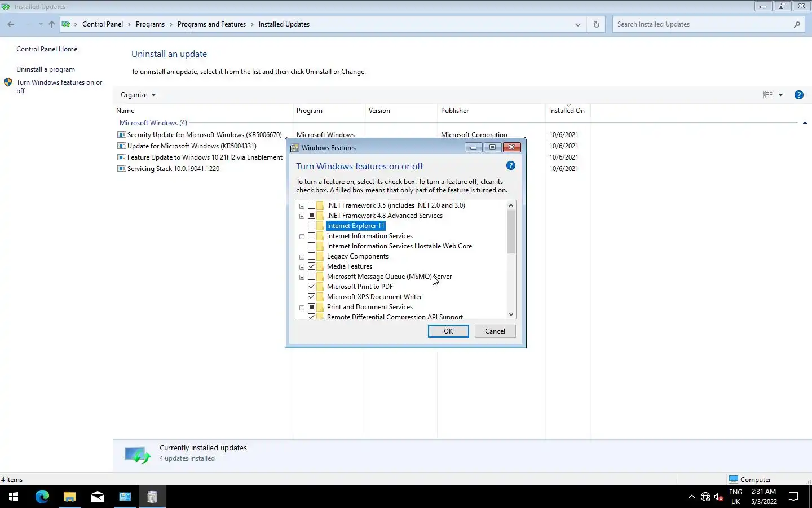Viewport: 812px width, 508px height.
Task: Click Programs and Features in the breadcrumb
Action: coord(211,24)
